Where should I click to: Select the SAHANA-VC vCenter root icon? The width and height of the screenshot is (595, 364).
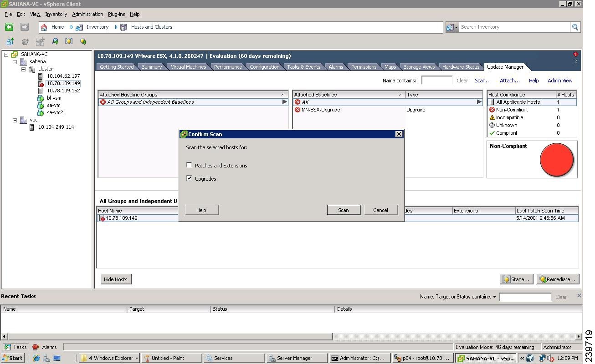pyautogui.click(x=15, y=55)
